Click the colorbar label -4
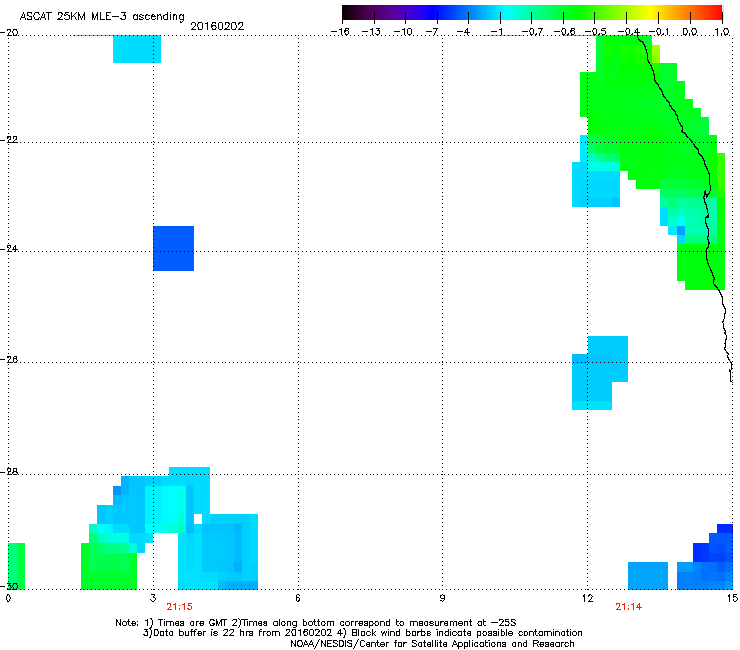The height and width of the screenshot is (650, 740). [463, 32]
